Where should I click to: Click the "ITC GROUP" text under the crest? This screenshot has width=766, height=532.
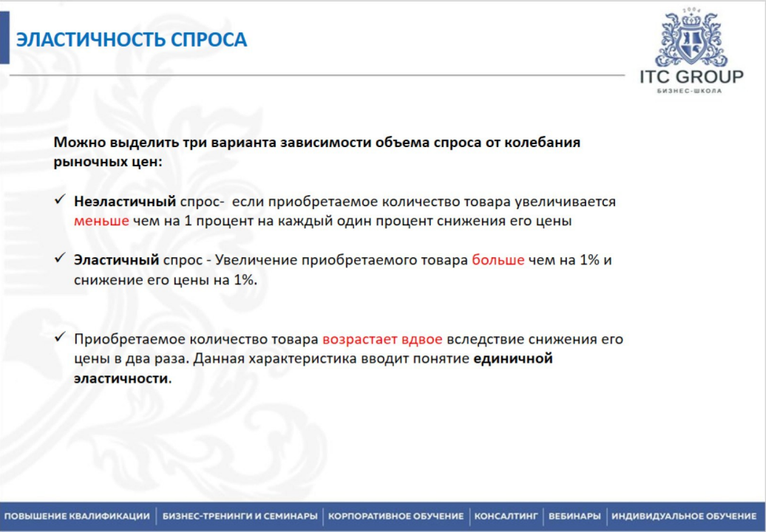691,77
